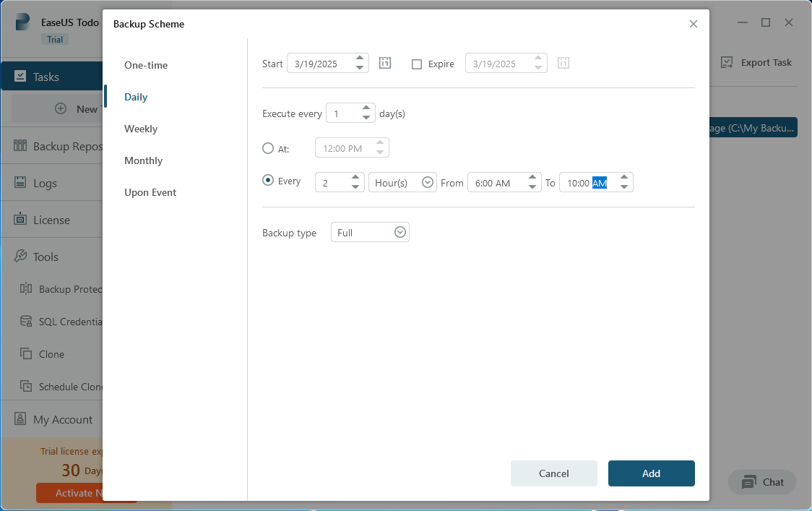Viewport: 812px width, 511px height.
Task: Click the Trial badge label
Action: [x=55, y=39]
